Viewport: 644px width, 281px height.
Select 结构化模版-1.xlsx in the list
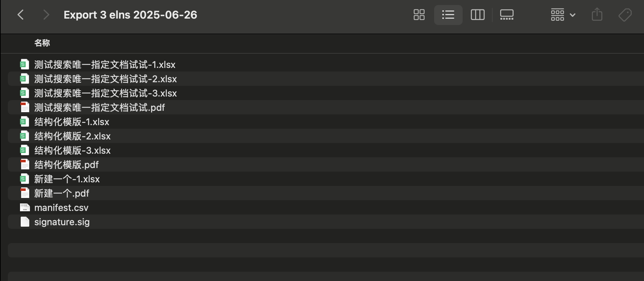[x=71, y=122]
